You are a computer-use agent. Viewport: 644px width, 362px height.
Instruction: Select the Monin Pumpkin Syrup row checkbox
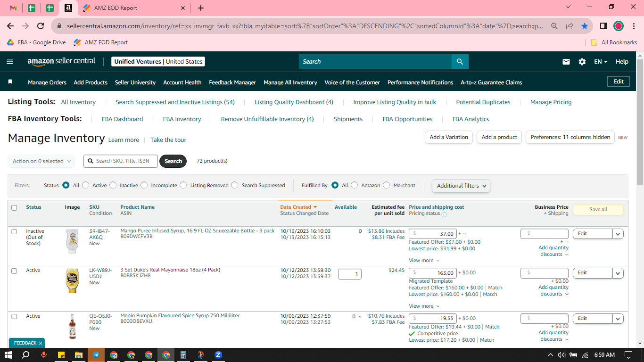pos(14,316)
